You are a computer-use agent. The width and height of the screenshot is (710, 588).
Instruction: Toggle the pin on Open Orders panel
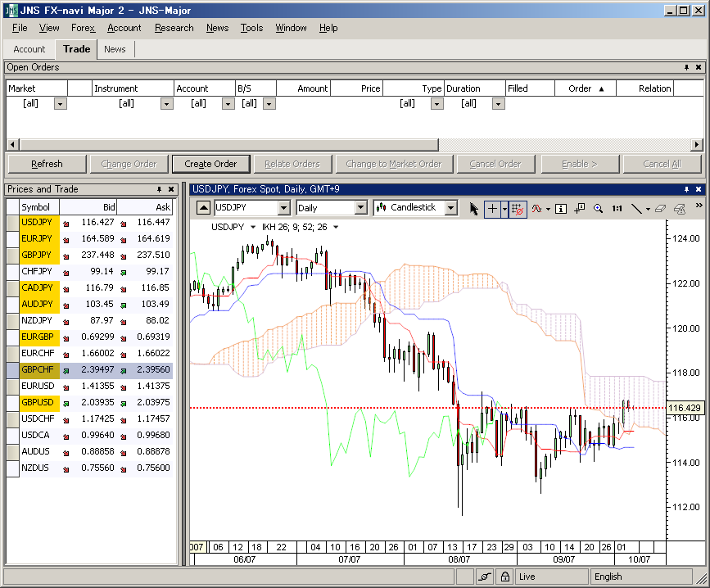686,67
